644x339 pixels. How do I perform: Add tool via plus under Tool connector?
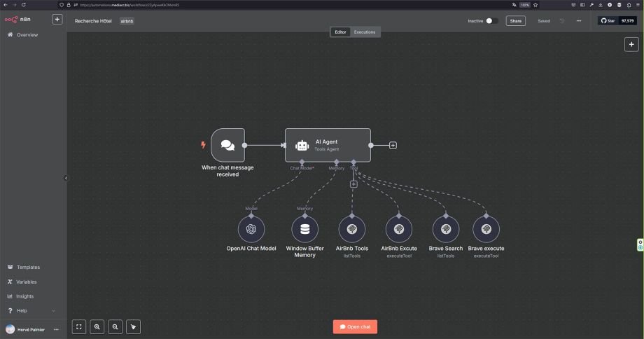pyautogui.click(x=353, y=184)
